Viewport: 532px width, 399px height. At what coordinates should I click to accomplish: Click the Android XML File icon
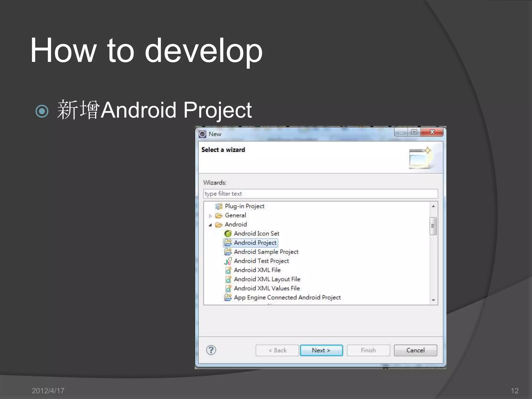point(228,270)
